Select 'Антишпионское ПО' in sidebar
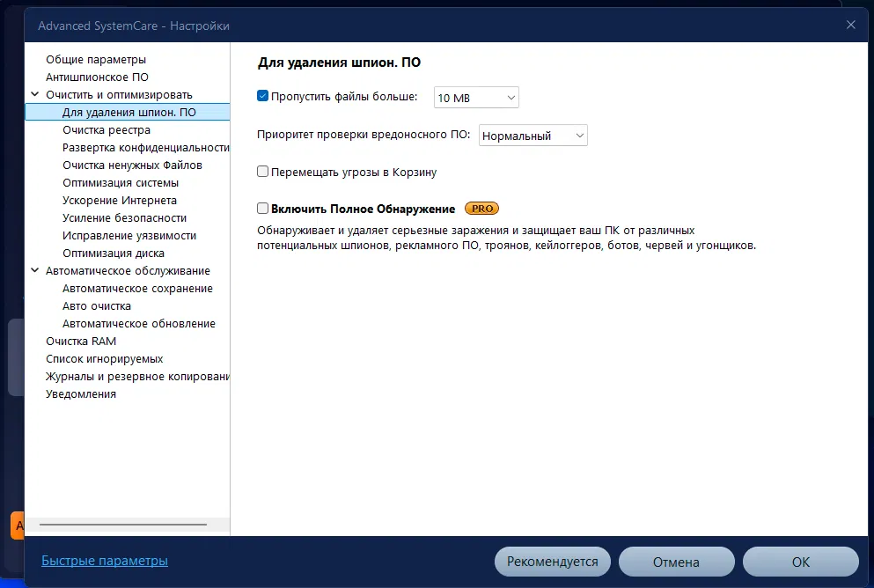This screenshot has width=874, height=588. click(97, 77)
